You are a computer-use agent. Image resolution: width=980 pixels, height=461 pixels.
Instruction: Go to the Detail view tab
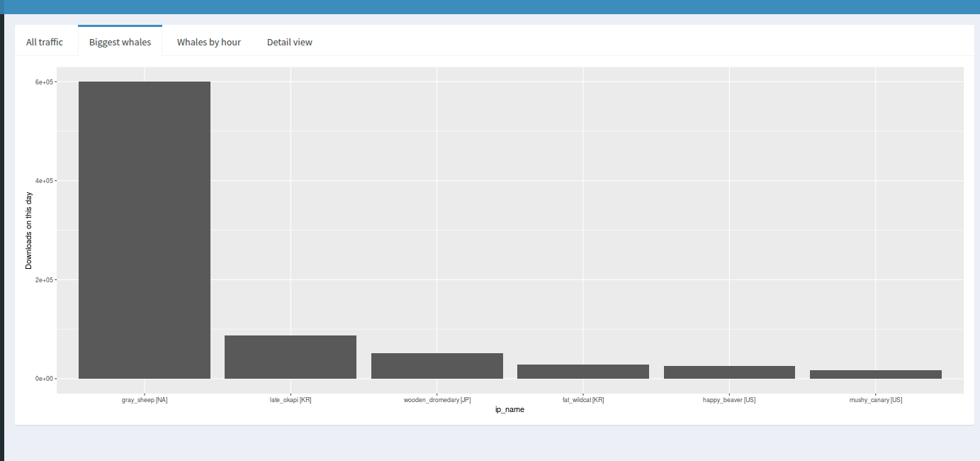(290, 42)
